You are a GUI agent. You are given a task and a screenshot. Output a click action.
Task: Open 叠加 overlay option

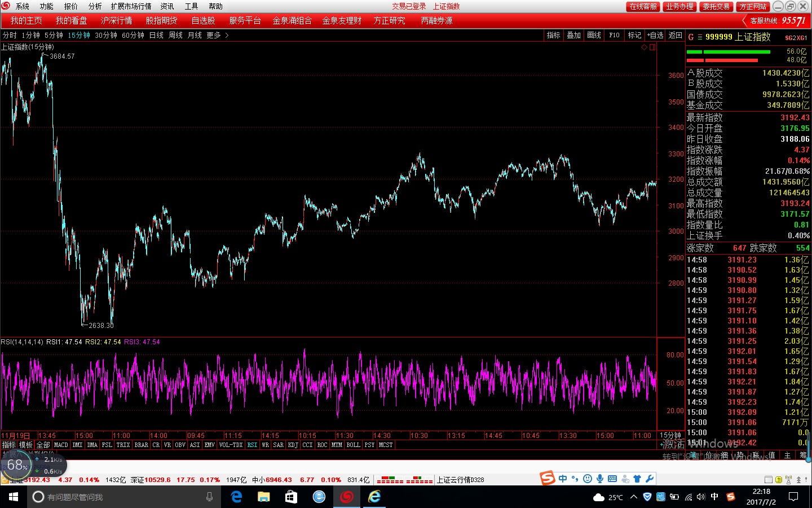(x=573, y=35)
